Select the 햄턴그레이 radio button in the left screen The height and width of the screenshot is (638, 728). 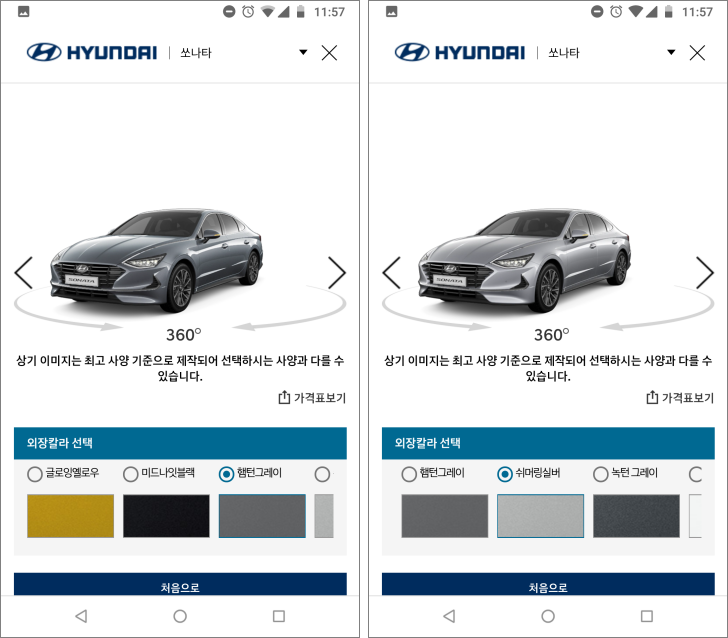tap(226, 474)
